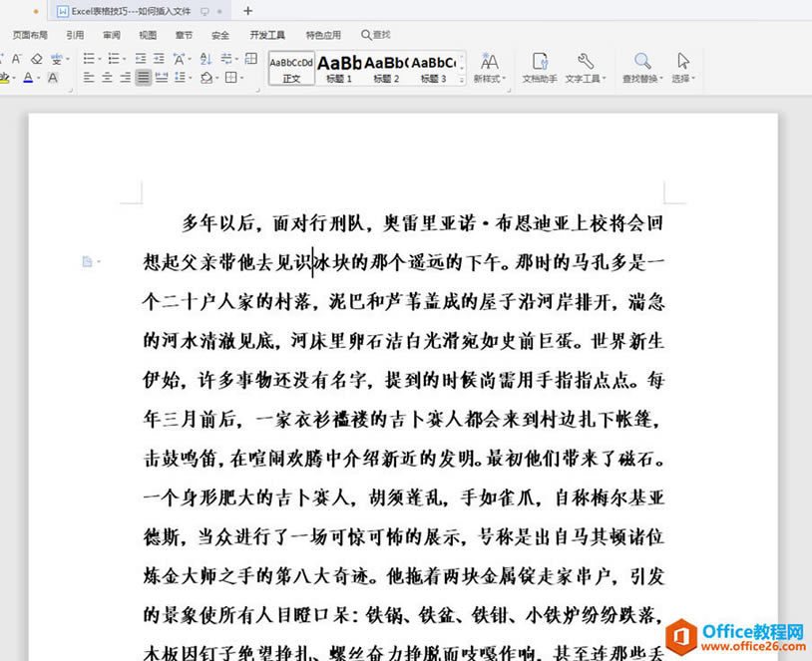The image size is (812, 661).
Task: Click the font color A icon
Action: click(x=28, y=78)
